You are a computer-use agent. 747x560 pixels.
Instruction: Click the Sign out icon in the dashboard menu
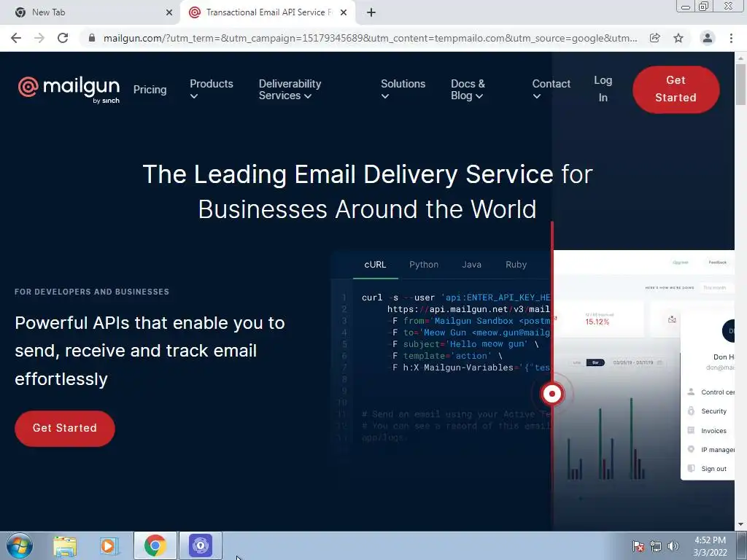pos(691,469)
